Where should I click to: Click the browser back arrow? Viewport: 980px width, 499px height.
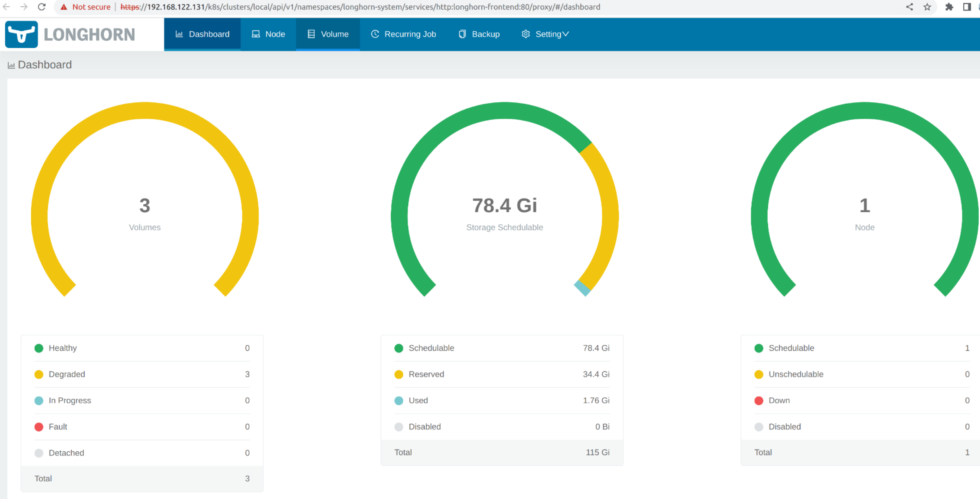click(x=6, y=7)
